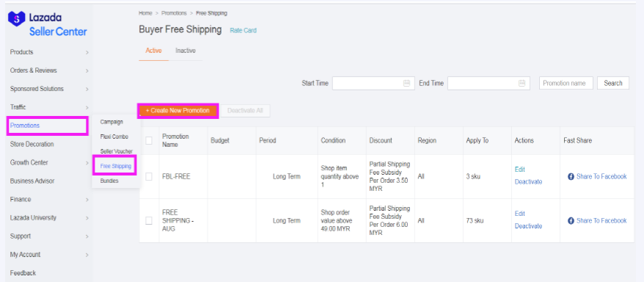This screenshot has height=282, width=644.
Task: Check the FBL-FREE promotion checkbox
Action: (149, 176)
